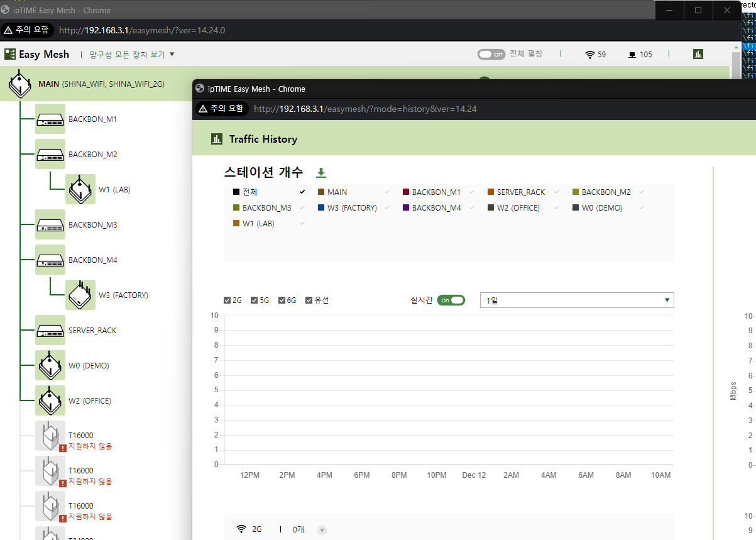This screenshot has width=756, height=540.
Task: Expand the 2G 0개 section arrow
Action: pyautogui.click(x=322, y=530)
